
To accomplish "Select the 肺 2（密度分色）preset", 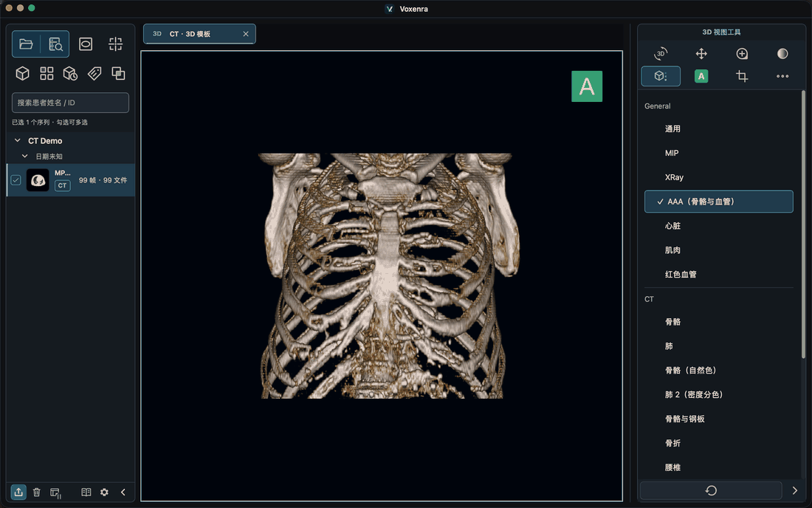I will click(x=719, y=394).
